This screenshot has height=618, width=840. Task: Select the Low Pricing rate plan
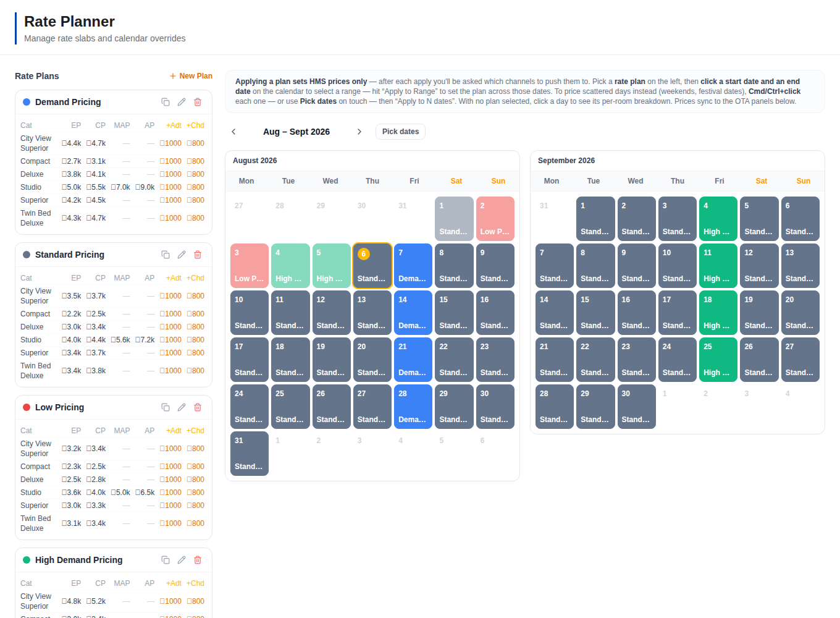[59, 407]
